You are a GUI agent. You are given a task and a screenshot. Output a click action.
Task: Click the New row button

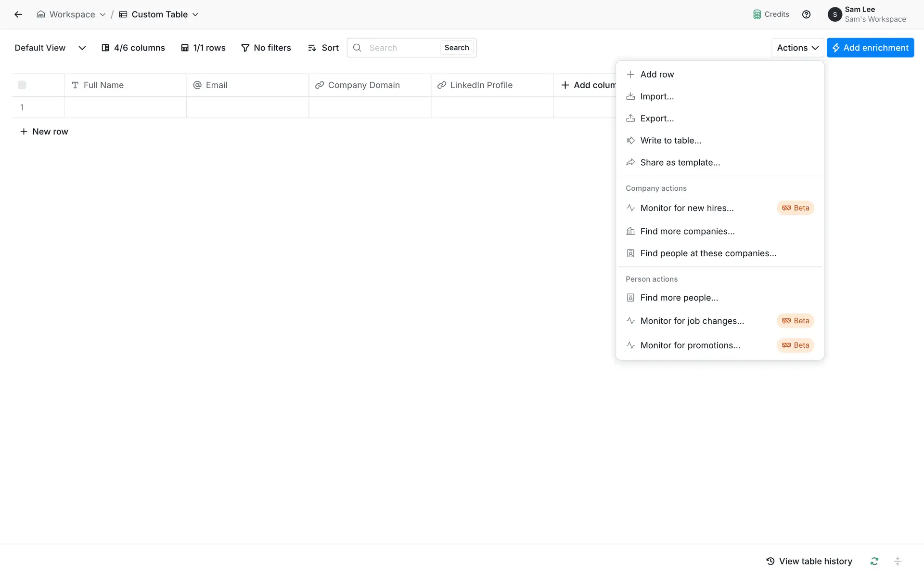pos(44,131)
